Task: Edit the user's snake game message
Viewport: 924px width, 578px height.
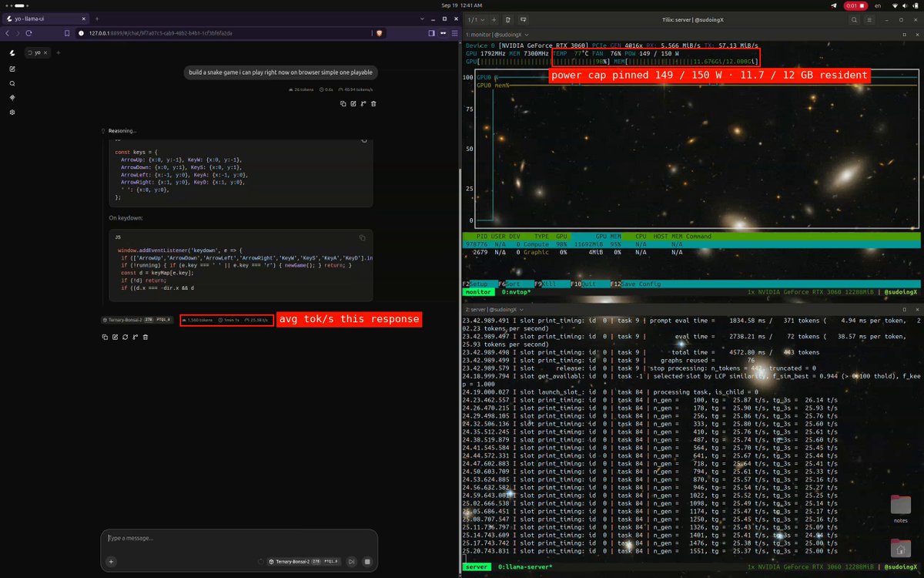Action: tap(353, 103)
